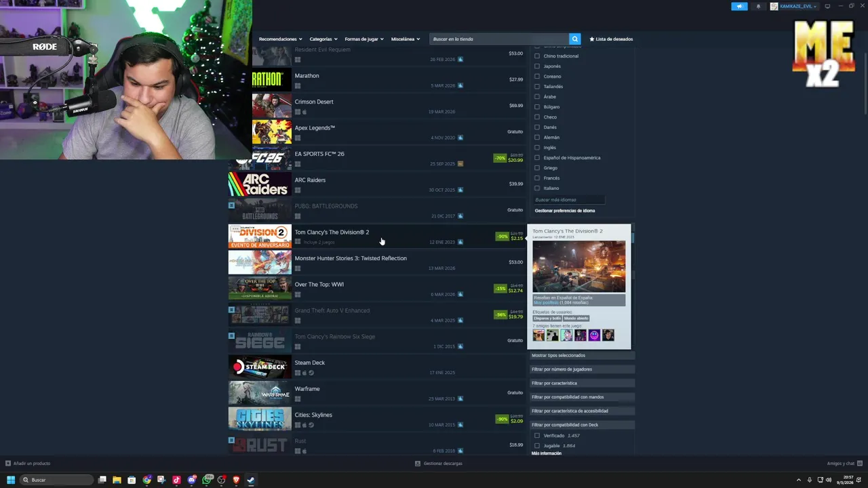Open the Recomendaciones dropdown menu
This screenshot has height=488, width=868.
[280, 39]
